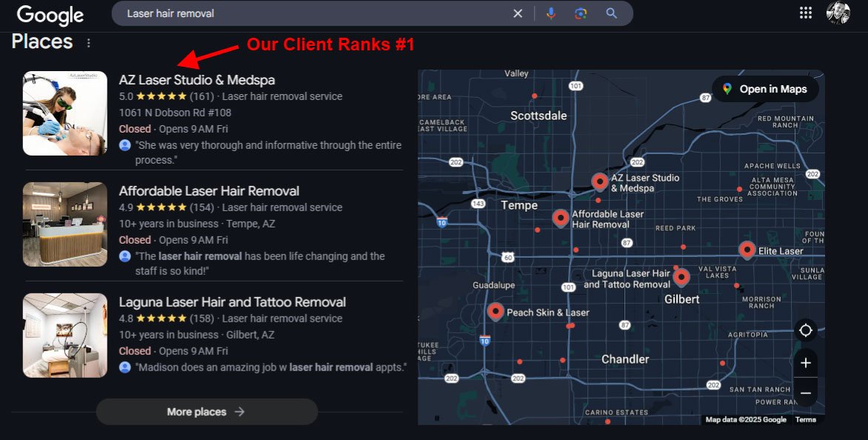Select the Peach Skin & Laser pin
The height and width of the screenshot is (440, 868).
pos(495,311)
